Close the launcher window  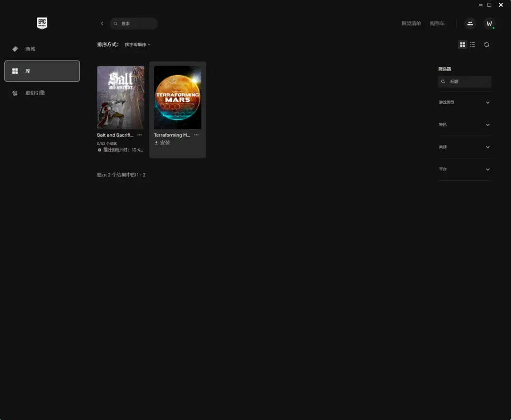tap(501, 5)
